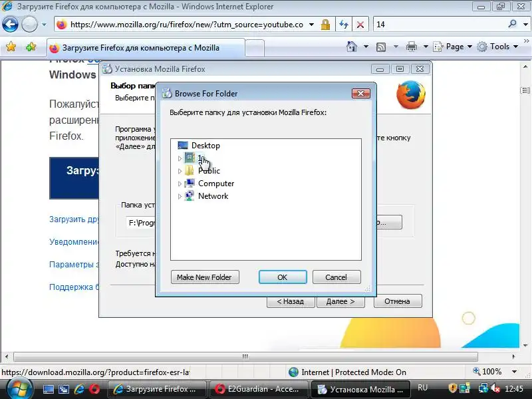Open the Favorites Center star icon

pos(11,47)
